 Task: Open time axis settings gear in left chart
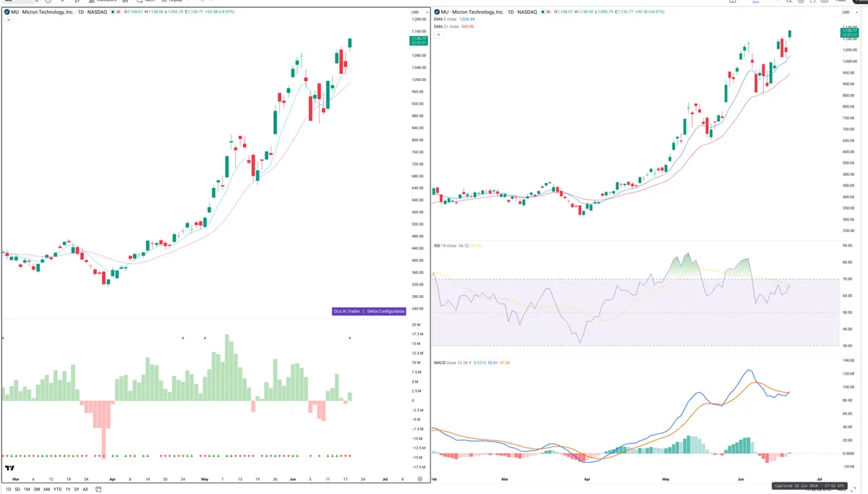pyautogui.click(x=420, y=480)
